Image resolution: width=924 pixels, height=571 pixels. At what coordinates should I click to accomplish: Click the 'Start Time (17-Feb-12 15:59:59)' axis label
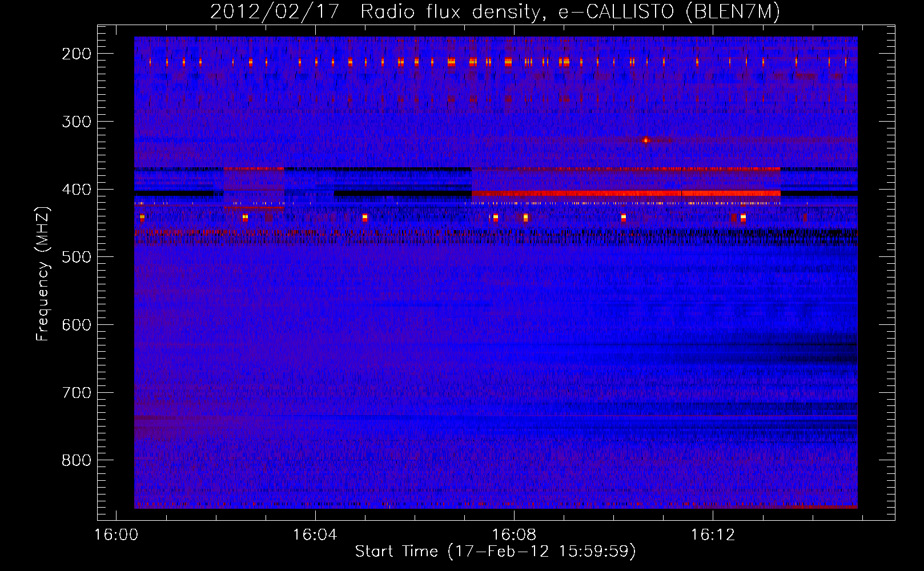point(495,552)
